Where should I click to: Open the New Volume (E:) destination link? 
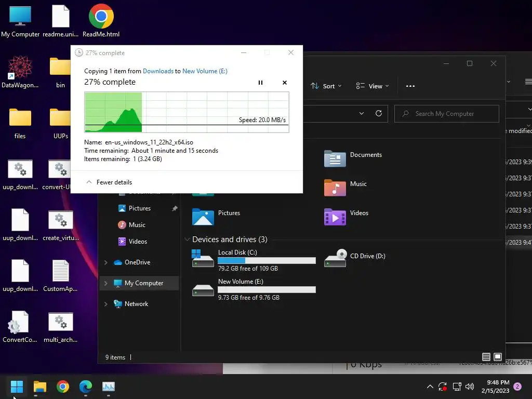[x=205, y=71]
